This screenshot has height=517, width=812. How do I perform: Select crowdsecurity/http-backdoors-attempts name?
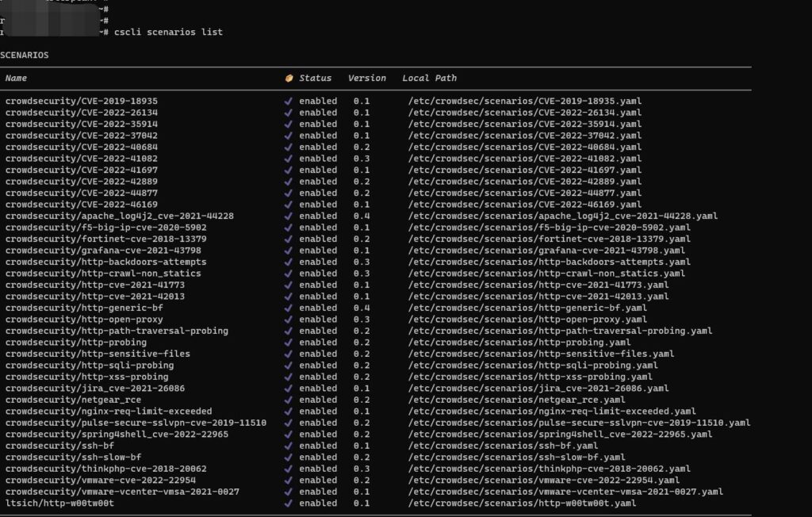[x=105, y=262]
